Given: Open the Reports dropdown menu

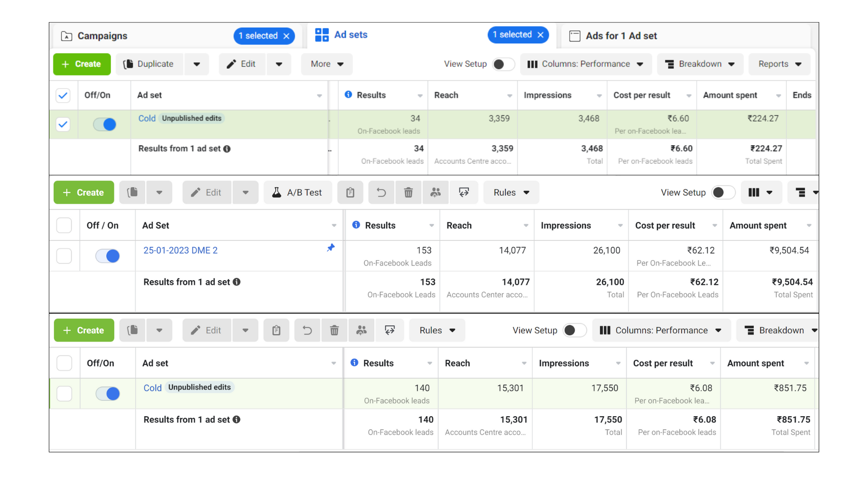Looking at the screenshot, I should pos(779,64).
